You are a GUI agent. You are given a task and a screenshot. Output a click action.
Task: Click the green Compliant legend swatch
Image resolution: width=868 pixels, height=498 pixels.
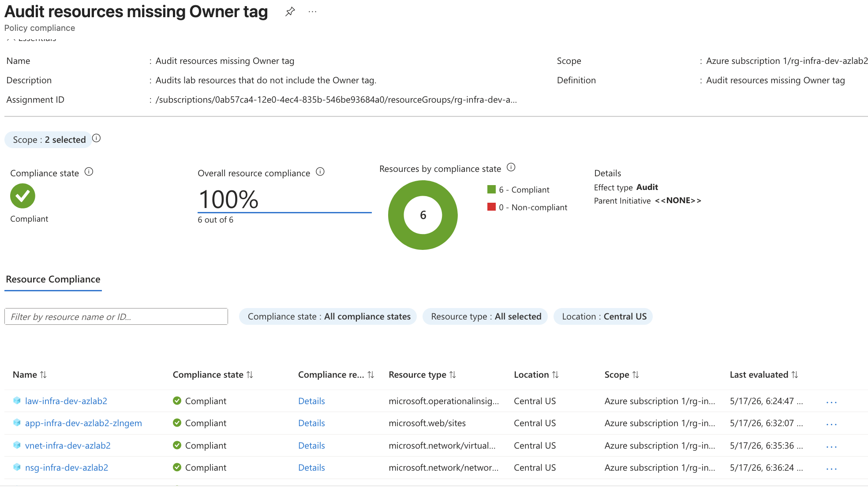pos(491,189)
